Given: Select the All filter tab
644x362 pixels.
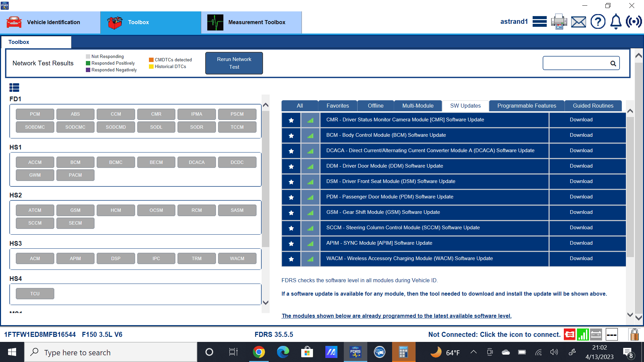Looking at the screenshot, I should coord(300,106).
